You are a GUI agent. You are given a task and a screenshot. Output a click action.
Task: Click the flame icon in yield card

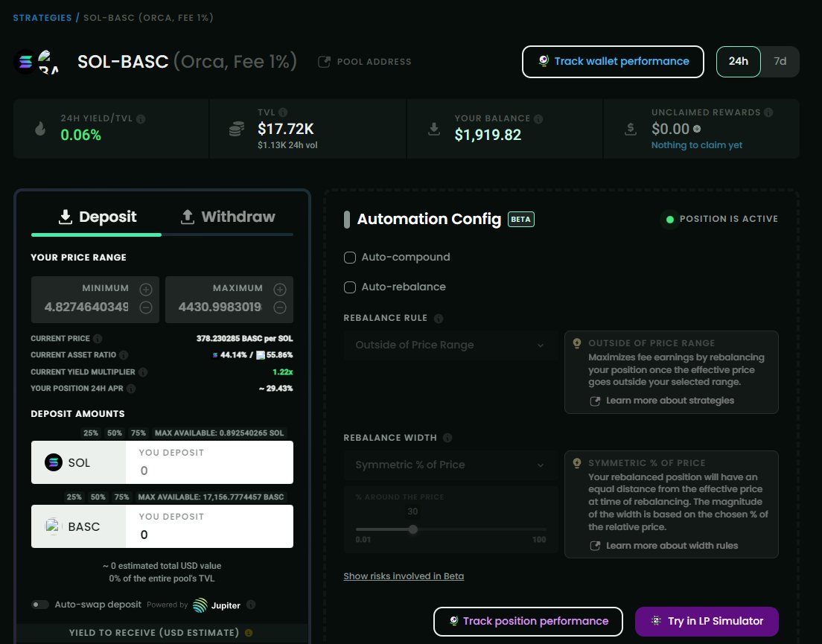(x=40, y=128)
